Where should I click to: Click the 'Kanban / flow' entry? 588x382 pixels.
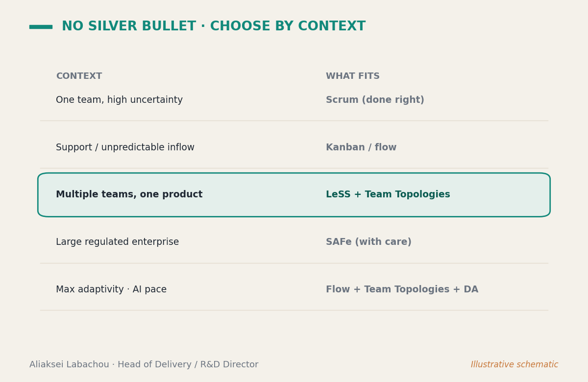click(361, 147)
